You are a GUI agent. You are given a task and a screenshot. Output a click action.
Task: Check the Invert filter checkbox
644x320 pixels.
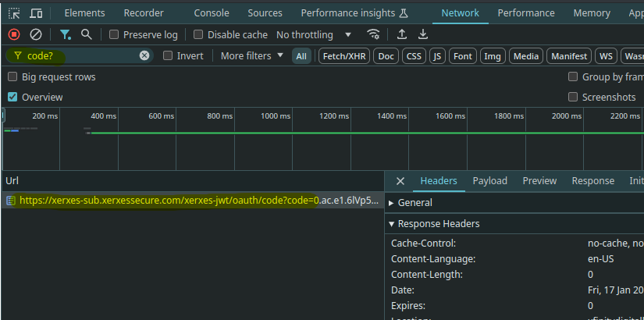[x=168, y=55]
